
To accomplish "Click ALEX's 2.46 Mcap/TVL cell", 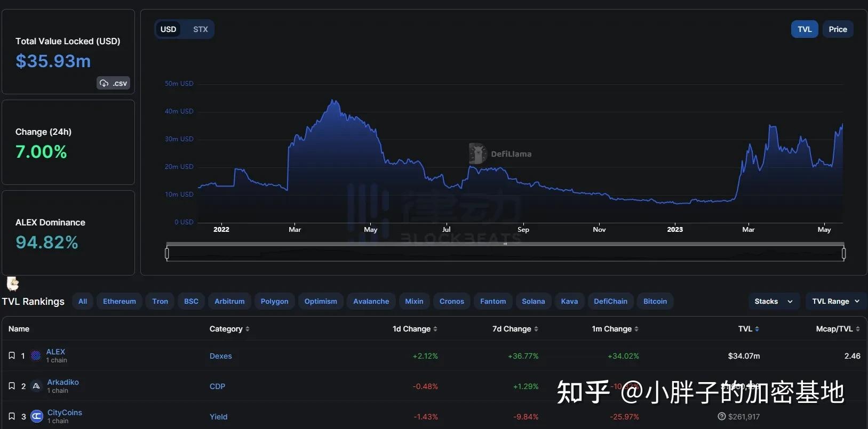I will pyautogui.click(x=852, y=356).
